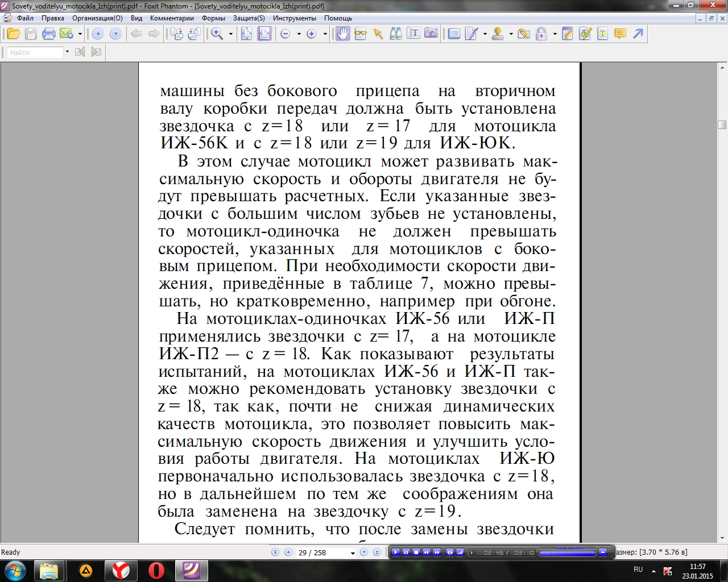The height and width of the screenshot is (582, 728).
Task: Select the Hand tool
Action: [x=342, y=34]
